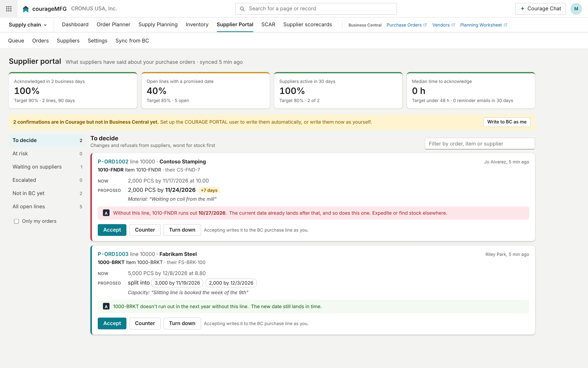Select the Orders sub-tab
The width and height of the screenshot is (588, 368).
(40, 41)
